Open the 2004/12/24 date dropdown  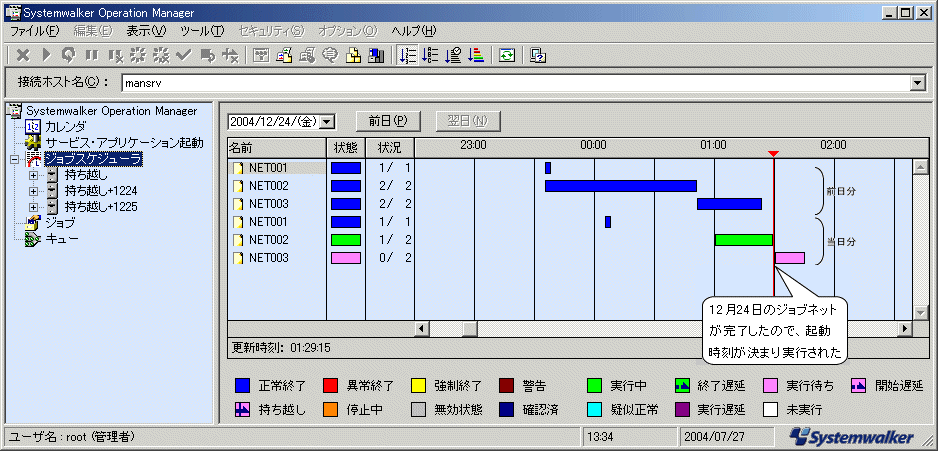327,121
